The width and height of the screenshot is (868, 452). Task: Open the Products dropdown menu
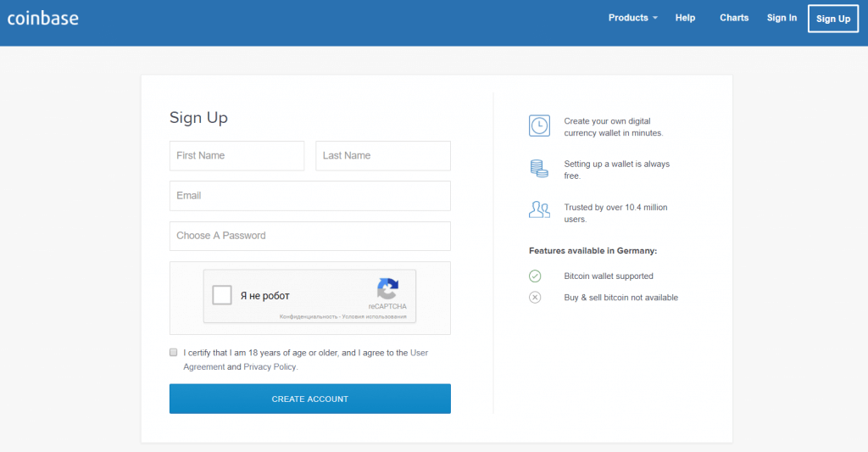coord(632,18)
